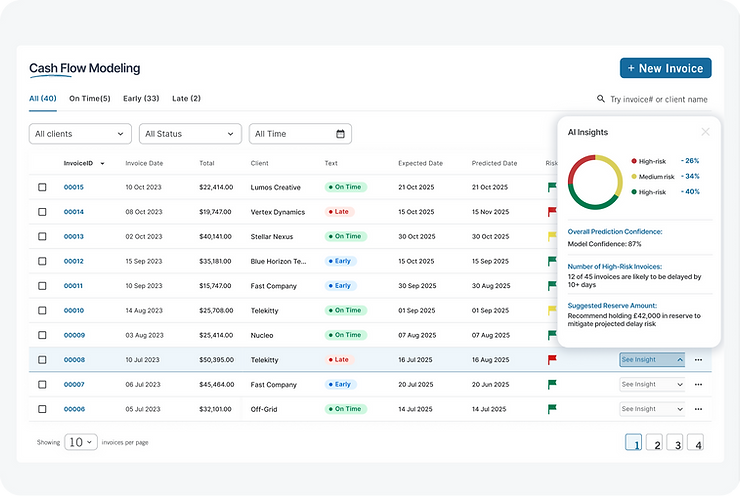
Task: Click the green risk flag for invoice 00012
Action: (x=552, y=261)
